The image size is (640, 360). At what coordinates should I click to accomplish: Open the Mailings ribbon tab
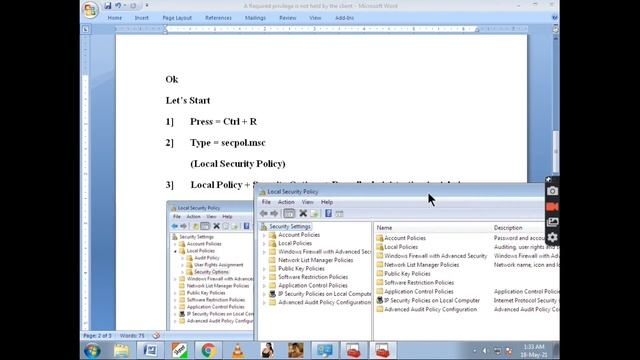(255, 18)
